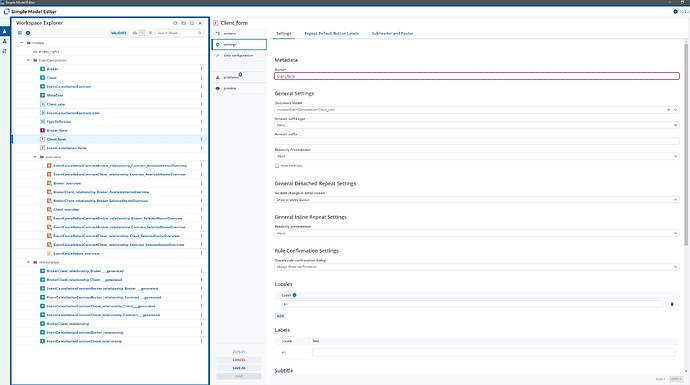Image resolution: width=690 pixels, height=385 pixels.
Task: Open three-dot menu for MetaData row
Action: pyautogui.click(x=202, y=95)
